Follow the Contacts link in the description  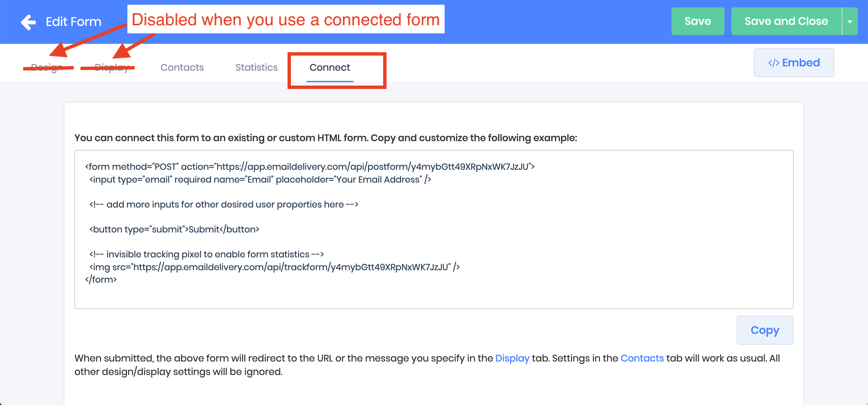tap(642, 358)
